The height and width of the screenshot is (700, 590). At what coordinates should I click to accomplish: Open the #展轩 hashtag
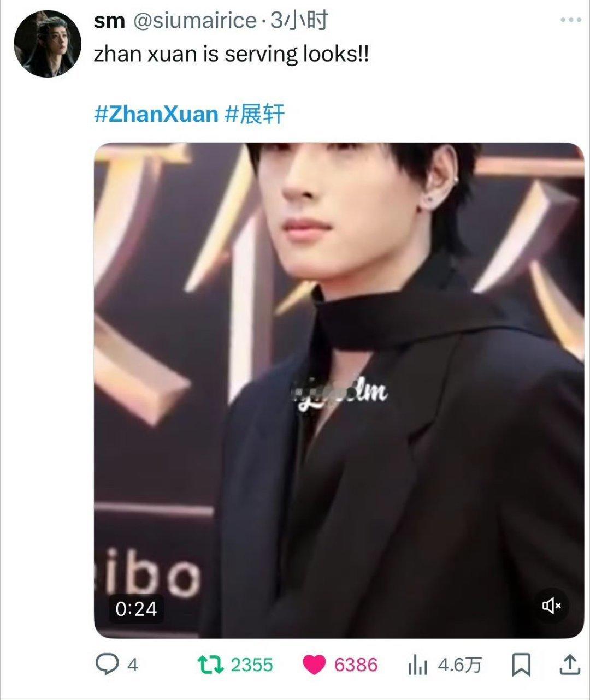point(255,114)
